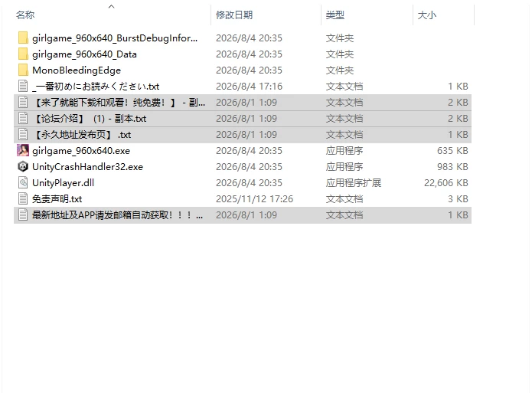Sort files by the 大小 column header
This screenshot has height=393, width=532.
pos(427,15)
